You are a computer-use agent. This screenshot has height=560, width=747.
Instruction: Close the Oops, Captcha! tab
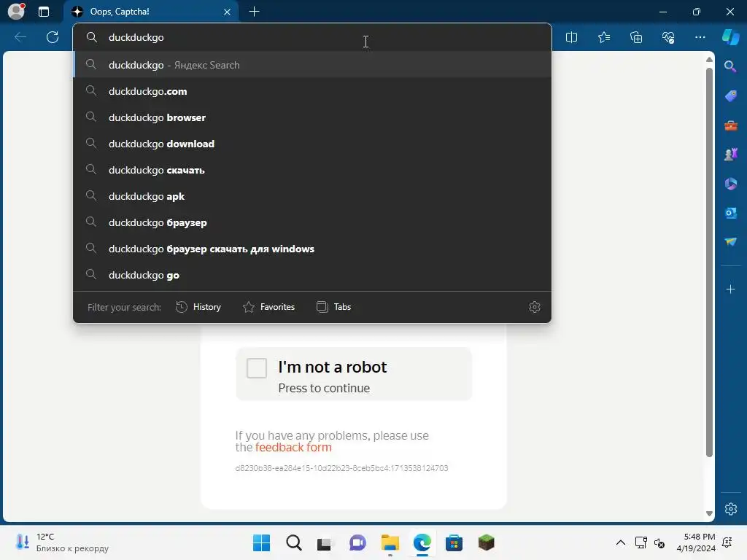point(228,12)
